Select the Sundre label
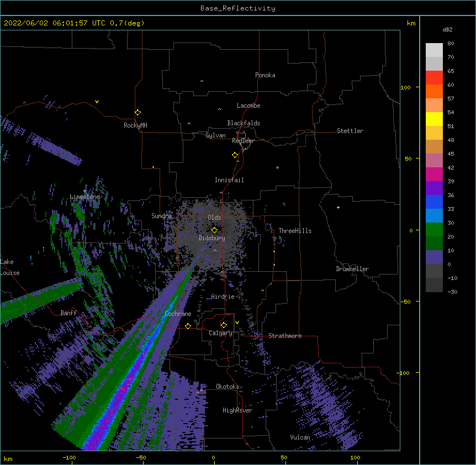476x465 pixels. click(161, 216)
